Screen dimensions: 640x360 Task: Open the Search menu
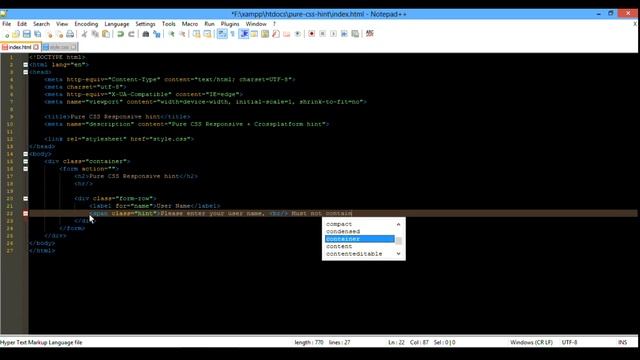click(41, 24)
